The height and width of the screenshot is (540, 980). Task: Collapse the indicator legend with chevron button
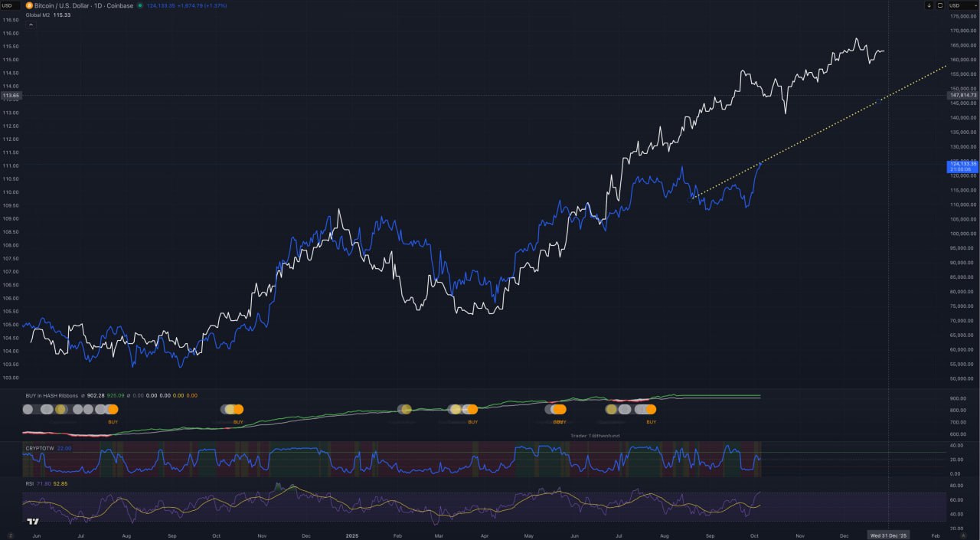tap(31, 25)
